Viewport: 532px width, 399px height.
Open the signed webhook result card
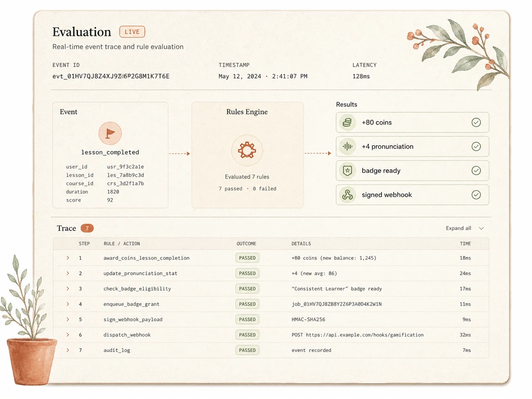(412, 195)
